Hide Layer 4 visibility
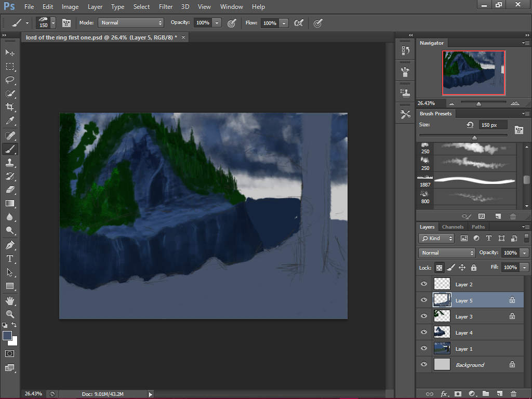Image resolution: width=532 pixels, height=399 pixels. click(424, 332)
